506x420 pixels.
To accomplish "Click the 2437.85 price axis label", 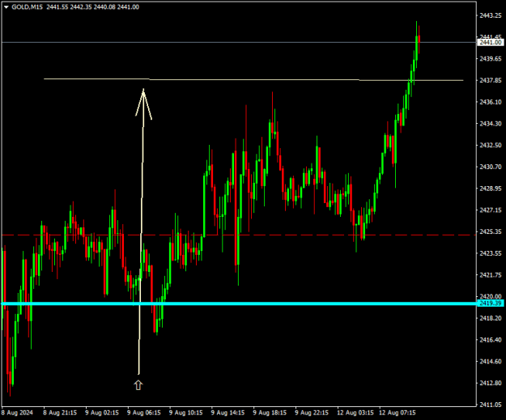I will (x=491, y=80).
